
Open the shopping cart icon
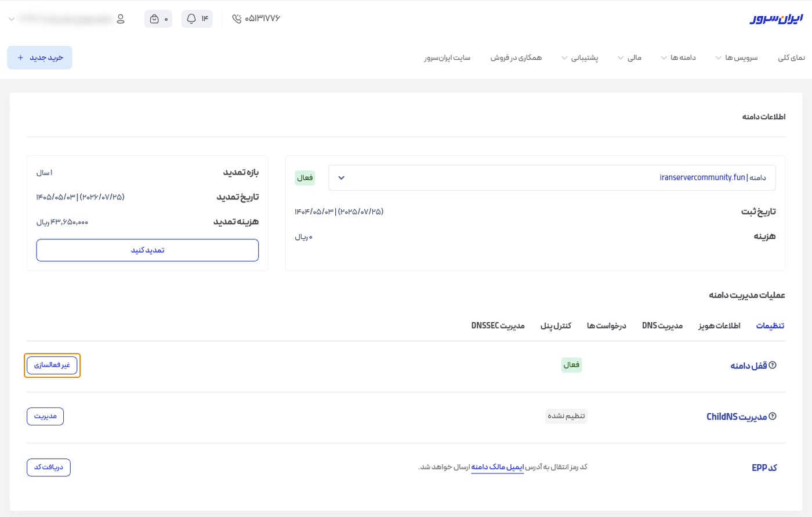[x=154, y=19]
